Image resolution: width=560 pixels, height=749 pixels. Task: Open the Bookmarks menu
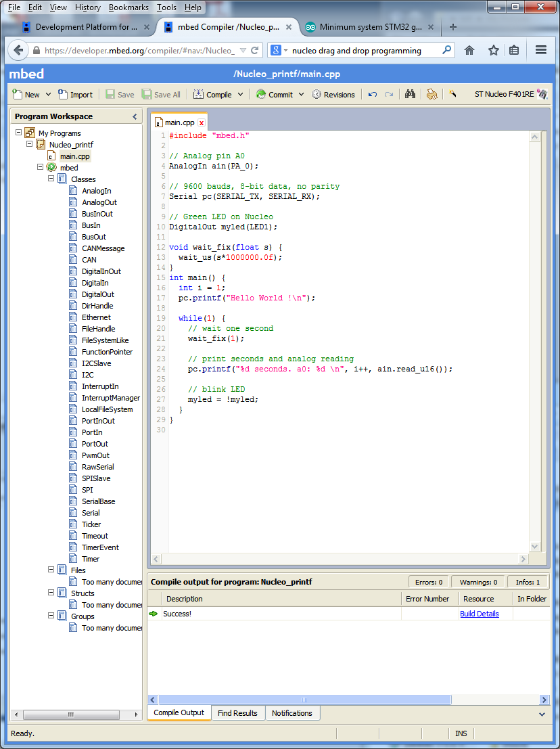pos(129,7)
